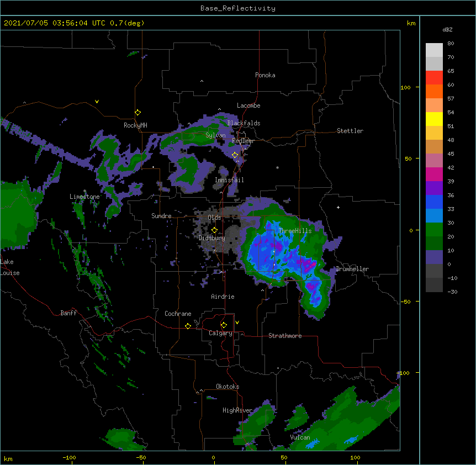Click the purple storm core southeast of ThreeHills

[309, 265]
